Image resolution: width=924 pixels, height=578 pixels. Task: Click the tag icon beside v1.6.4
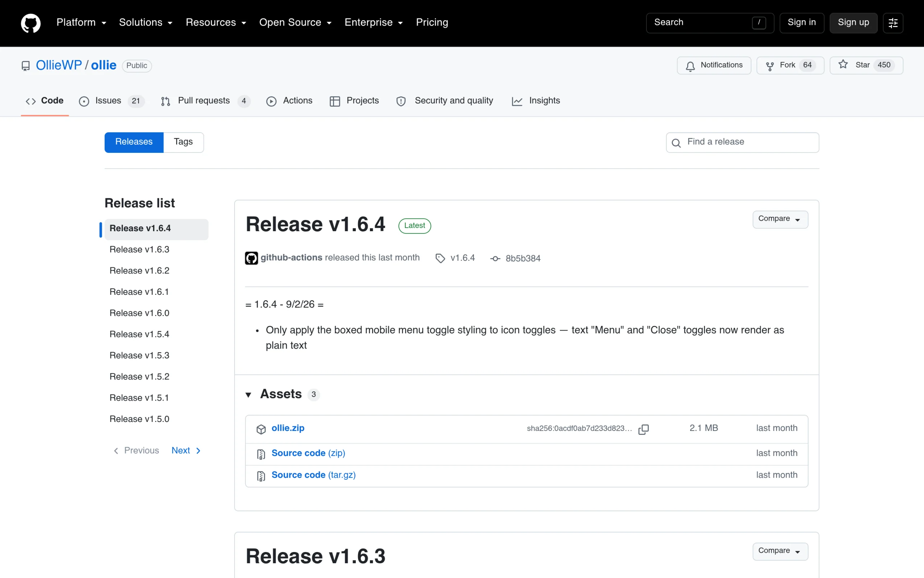(440, 258)
